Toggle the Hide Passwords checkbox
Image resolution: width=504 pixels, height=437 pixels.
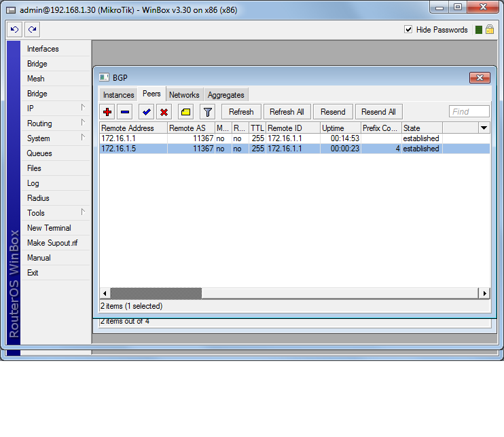408,30
